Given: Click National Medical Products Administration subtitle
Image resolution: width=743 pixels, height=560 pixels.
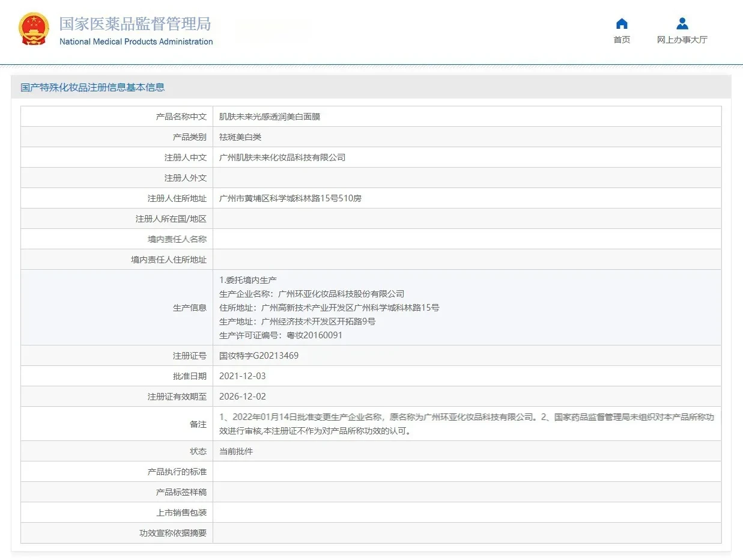Looking at the screenshot, I should click(x=136, y=42).
